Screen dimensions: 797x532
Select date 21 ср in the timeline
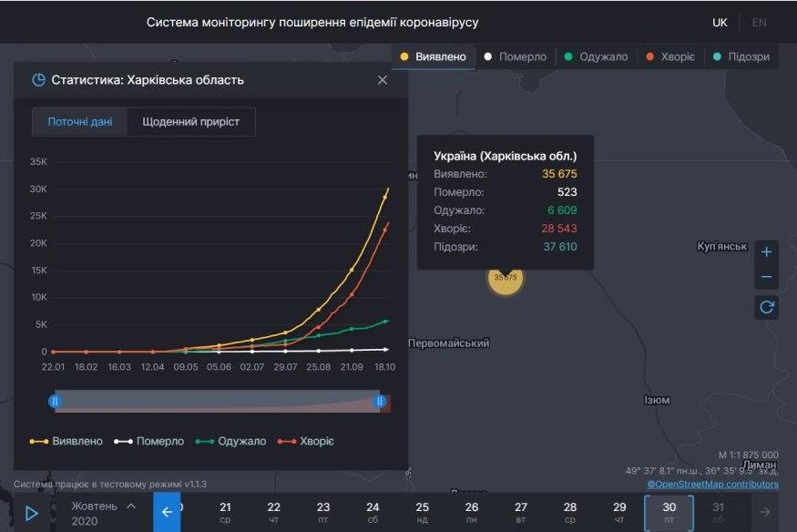point(226,512)
